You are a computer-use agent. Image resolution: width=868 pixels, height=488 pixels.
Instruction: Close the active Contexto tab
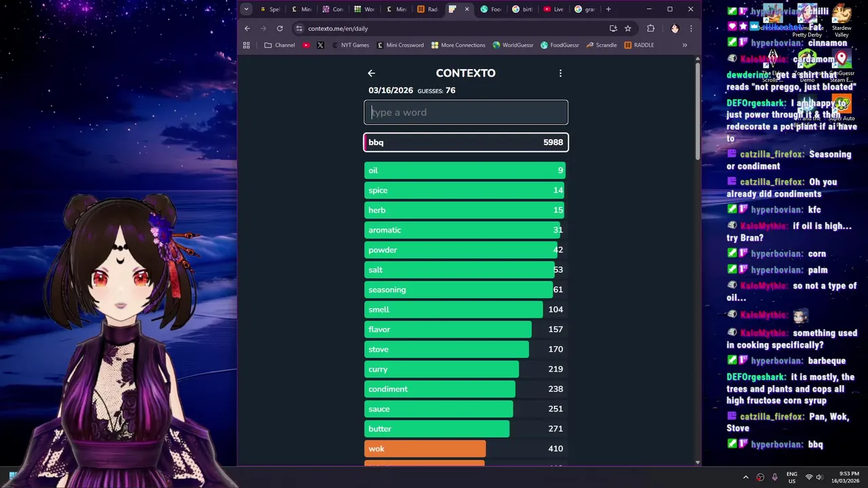(x=467, y=9)
